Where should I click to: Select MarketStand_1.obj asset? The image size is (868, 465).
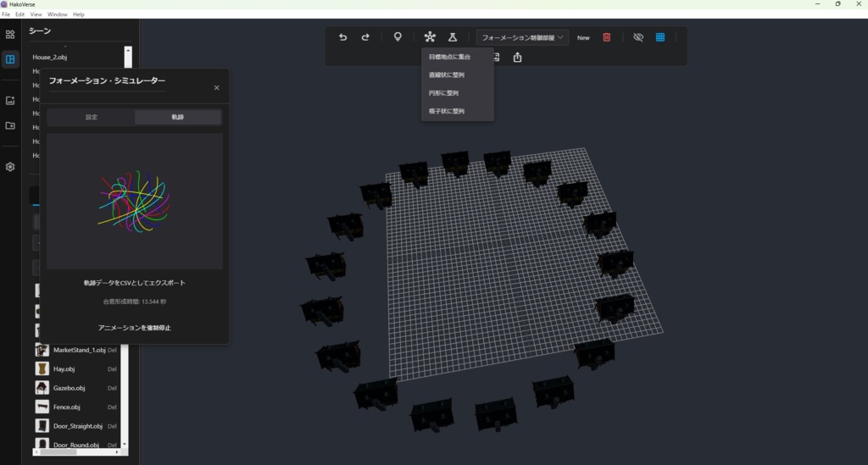coord(79,350)
